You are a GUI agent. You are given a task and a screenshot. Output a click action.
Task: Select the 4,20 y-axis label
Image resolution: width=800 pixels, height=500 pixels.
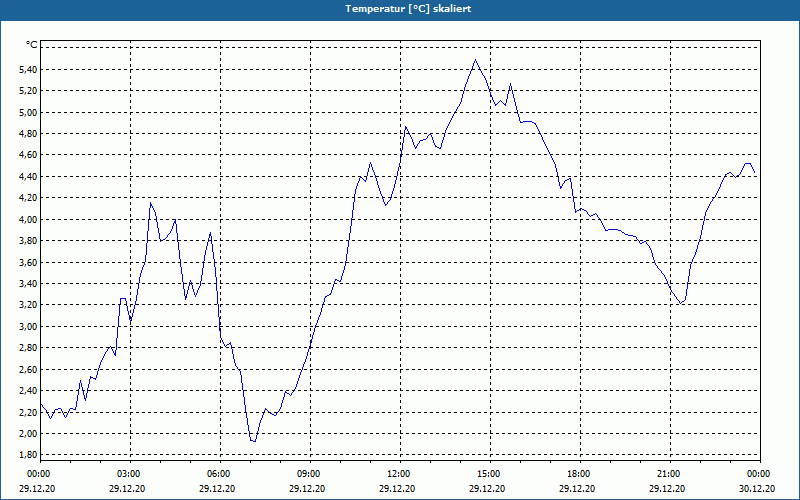click(x=28, y=198)
